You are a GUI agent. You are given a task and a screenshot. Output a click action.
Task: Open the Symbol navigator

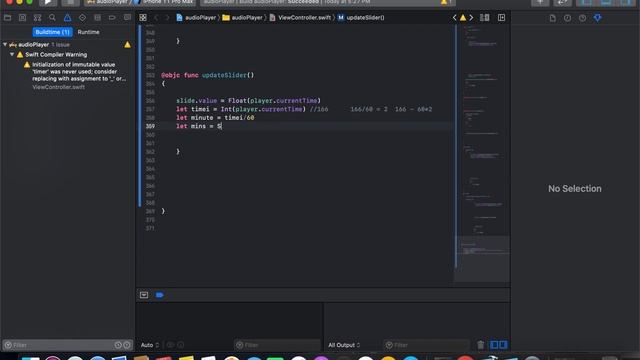coord(38,18)
